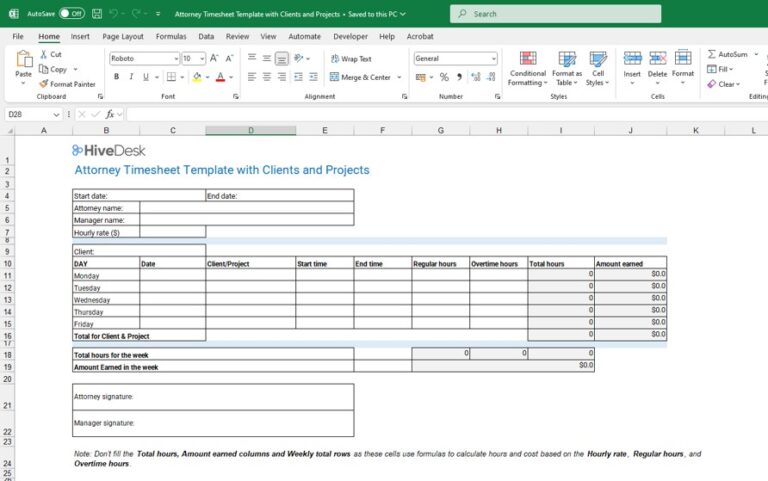768x481 pixels.
Task: Open the Insert Function fx icon
Action: [110, 114]
